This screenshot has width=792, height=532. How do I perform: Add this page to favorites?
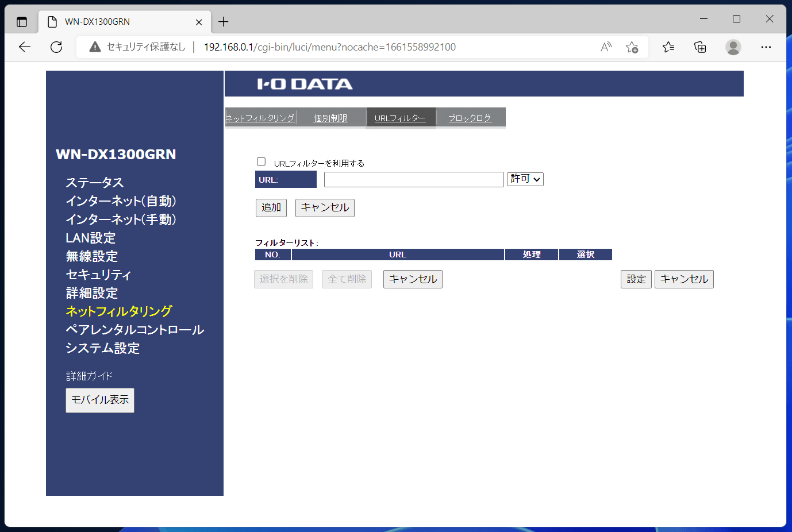pos(632,47)
